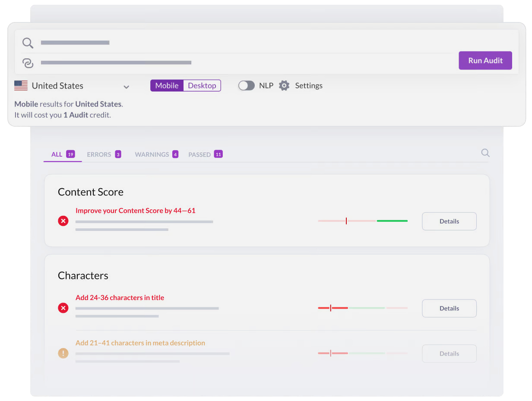532x401 pixels.
Task: Expand the United States location chevron
Action: pyautogui.click(x=127, y=87)
